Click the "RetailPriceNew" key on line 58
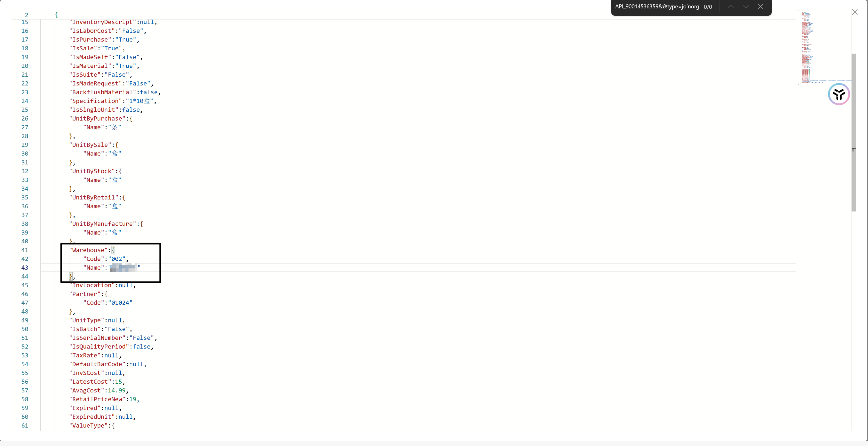This screenshot has height=446, width=868. 97,399
